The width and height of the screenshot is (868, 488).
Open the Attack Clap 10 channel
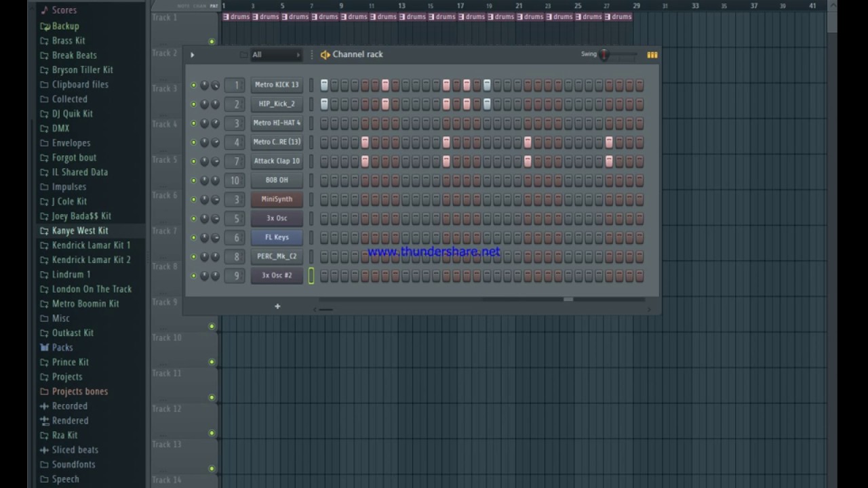277,161
